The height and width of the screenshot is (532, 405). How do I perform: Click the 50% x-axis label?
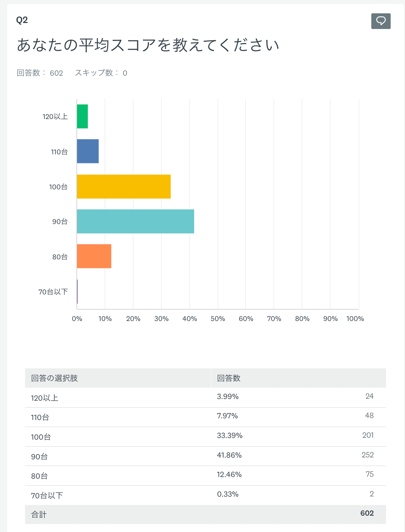click(x=218, y=319)
